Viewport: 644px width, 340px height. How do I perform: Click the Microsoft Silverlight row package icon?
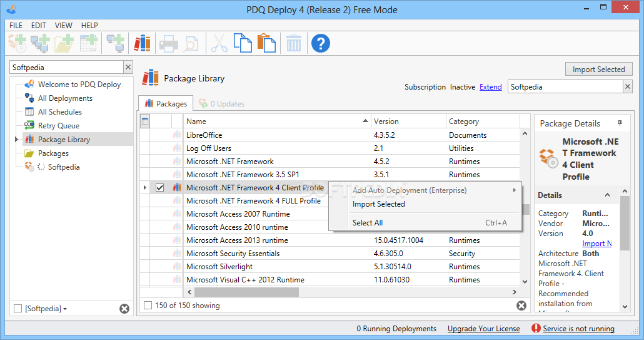point(177,266)
